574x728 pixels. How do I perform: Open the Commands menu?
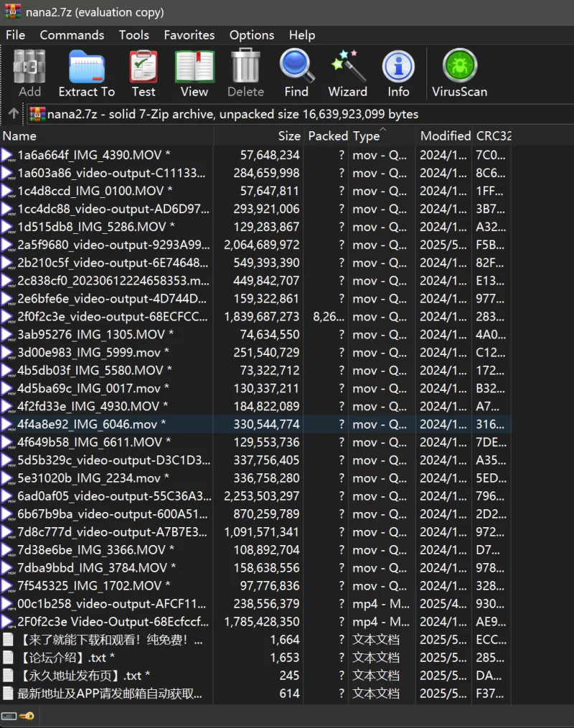click(72, 35)
